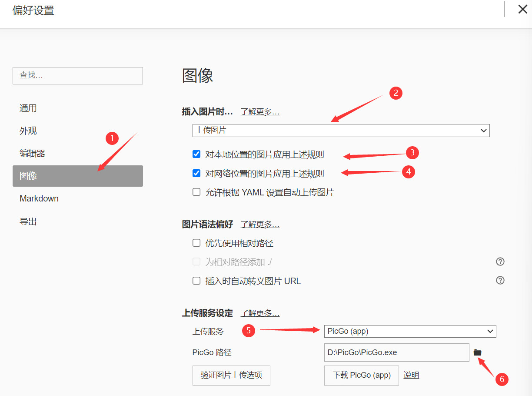
Task: Click the 图像 page heading
Action: pyautogui.click(x=198, y=76)
